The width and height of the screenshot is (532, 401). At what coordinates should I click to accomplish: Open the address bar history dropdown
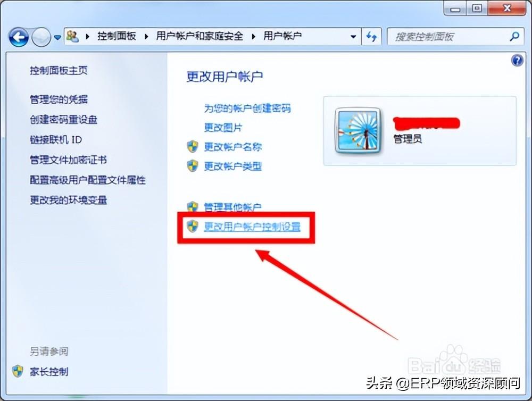click(353, 37)
